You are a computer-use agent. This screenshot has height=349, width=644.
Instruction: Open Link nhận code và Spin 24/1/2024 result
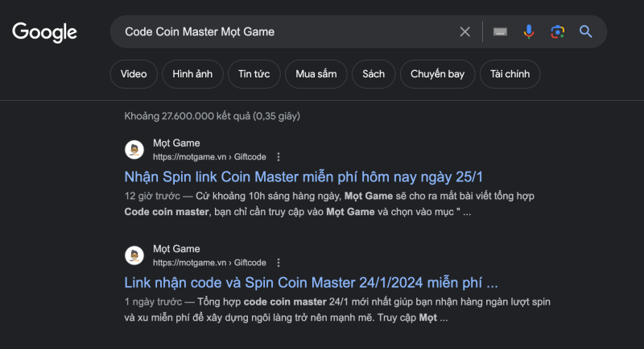click(x=311, y=282)
